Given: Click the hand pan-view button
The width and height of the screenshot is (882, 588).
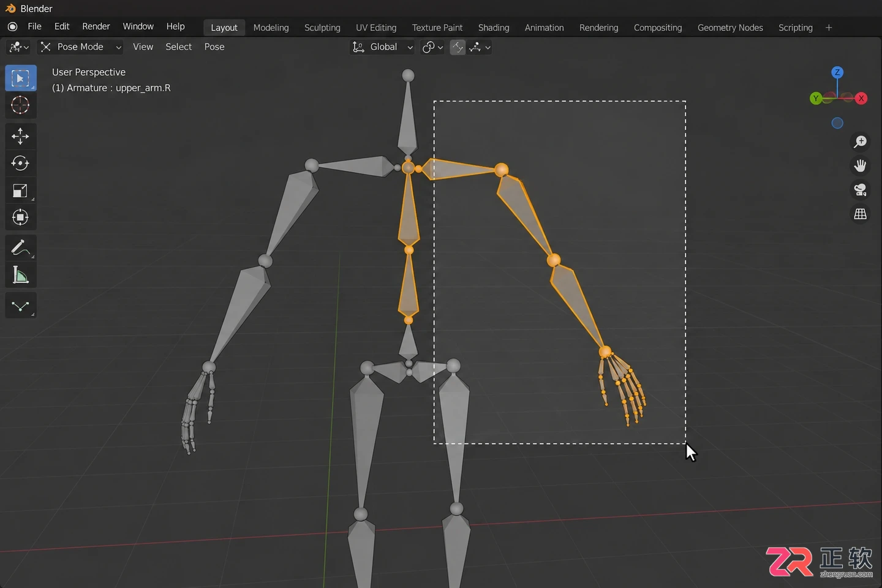Looking at the screenshot, I should 861,166.
